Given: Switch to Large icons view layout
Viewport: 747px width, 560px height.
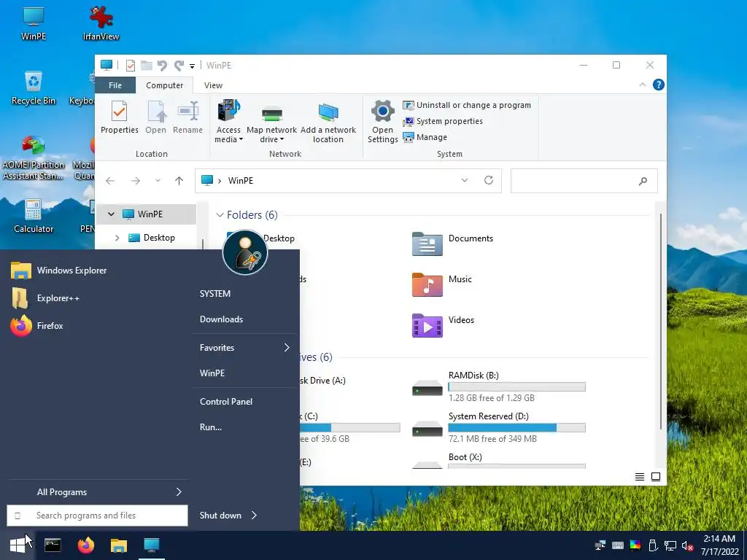Looking at the screenshot, I should [656, 477].
